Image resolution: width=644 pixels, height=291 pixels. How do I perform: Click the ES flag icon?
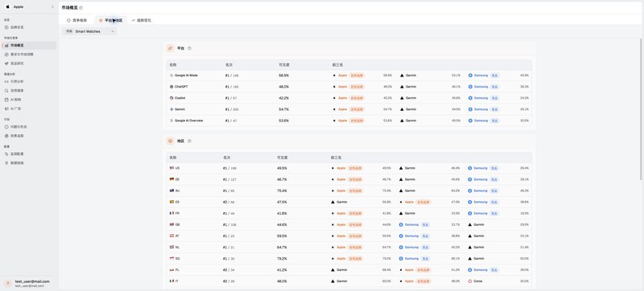point(171,202)
